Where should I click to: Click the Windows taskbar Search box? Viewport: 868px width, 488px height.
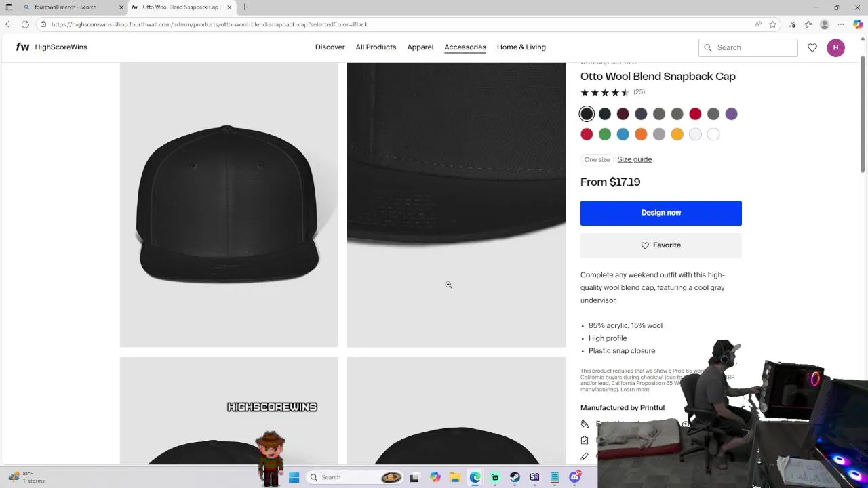click(x=356, y=477)
